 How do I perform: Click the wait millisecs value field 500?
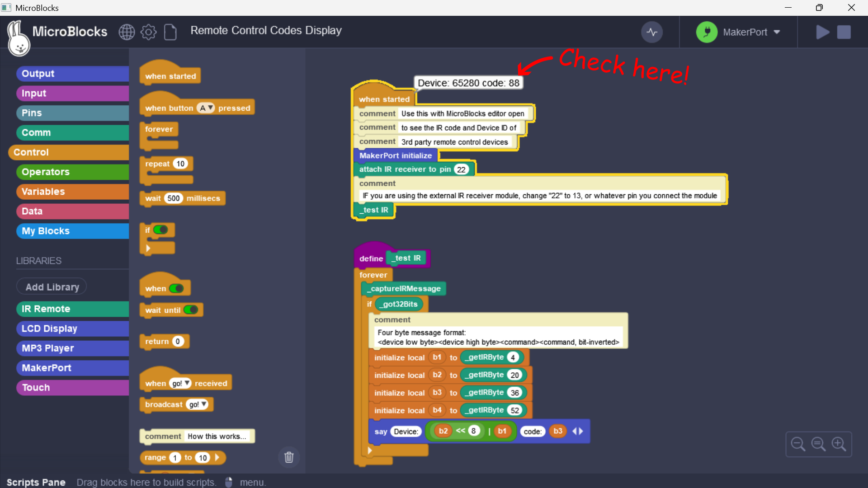tap(174, 198)
